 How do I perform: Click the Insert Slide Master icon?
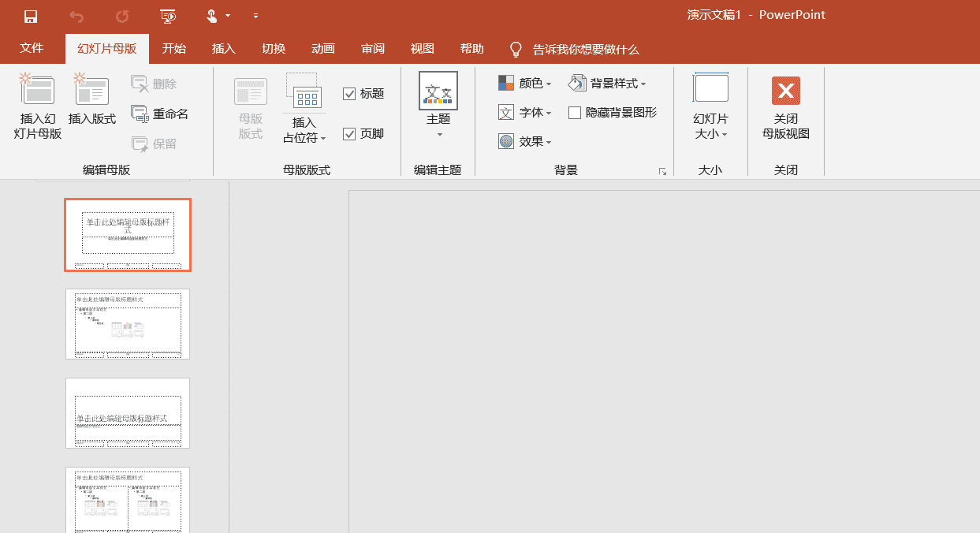pyautogui.click(x=37, y=90)
